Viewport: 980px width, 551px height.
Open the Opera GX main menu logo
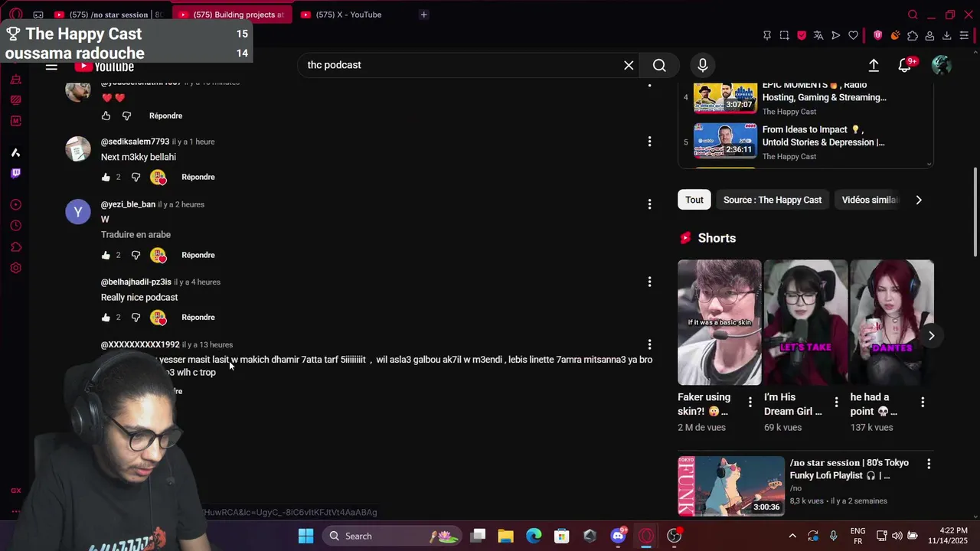15,15
